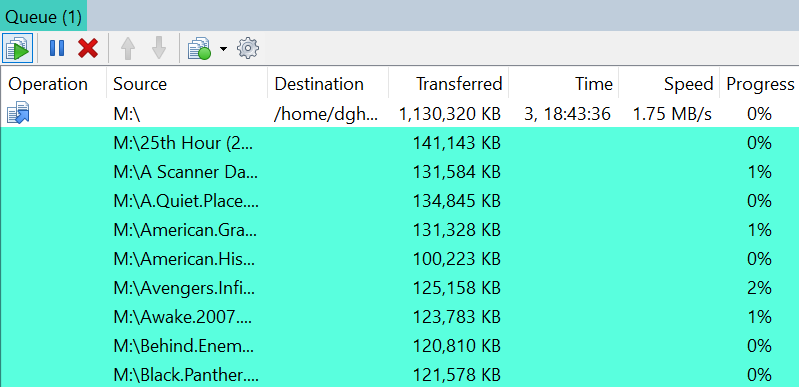Open queue preferences gear icon
The image size is (799, 387).
pyautogui.click(x=248, y=48)
